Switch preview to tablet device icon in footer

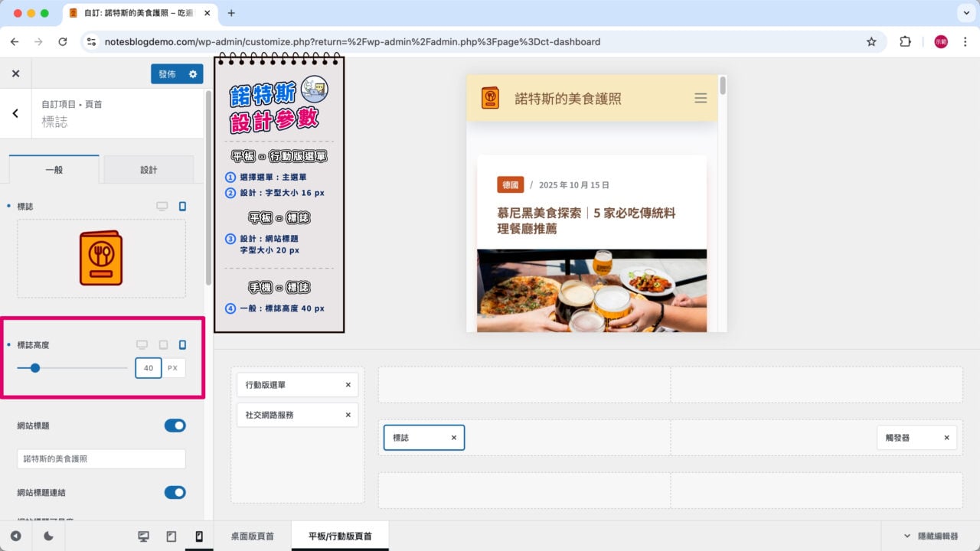point(171,536)
